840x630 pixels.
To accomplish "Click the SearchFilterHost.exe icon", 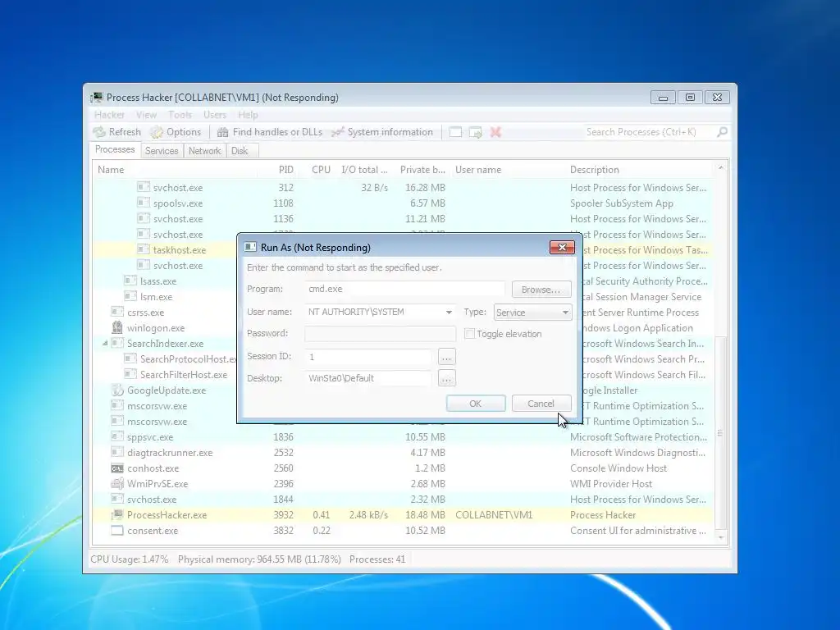I will point(130,374).
